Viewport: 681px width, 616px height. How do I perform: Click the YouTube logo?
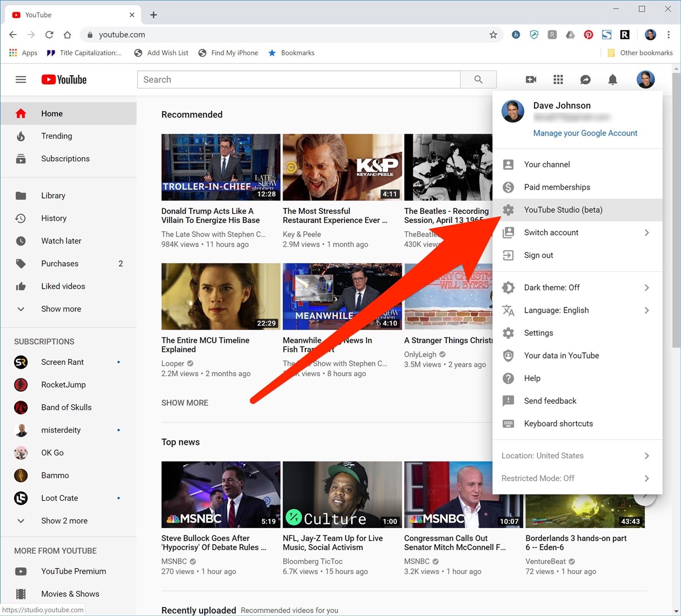64,80
